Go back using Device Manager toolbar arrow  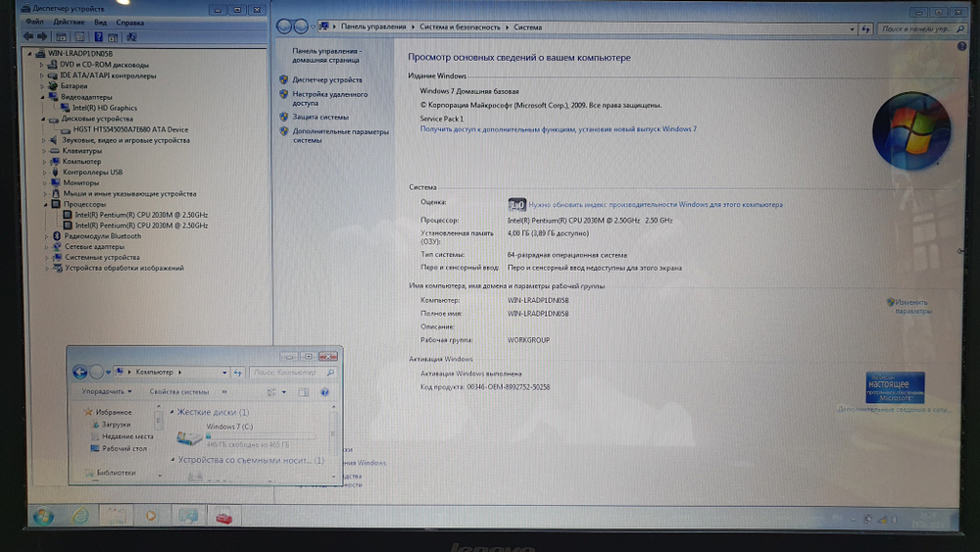28,37
